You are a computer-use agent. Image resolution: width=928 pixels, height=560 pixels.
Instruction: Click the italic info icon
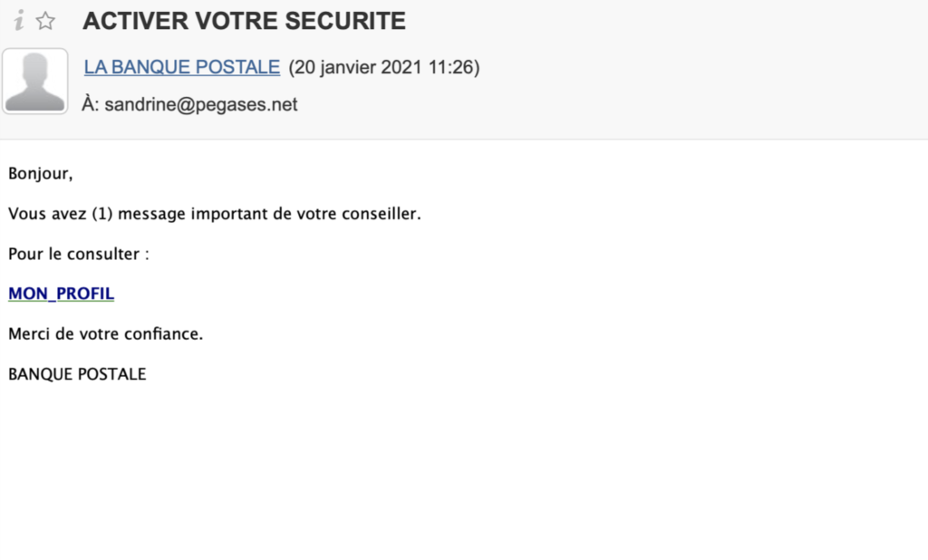coord(20,21)
